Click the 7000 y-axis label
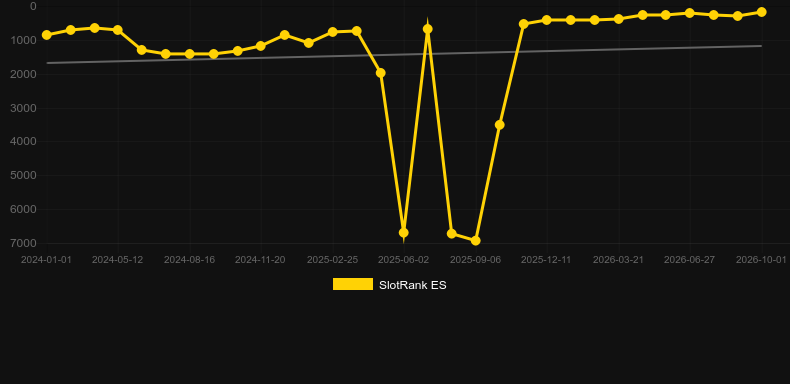790x384 pixels. 23,243
